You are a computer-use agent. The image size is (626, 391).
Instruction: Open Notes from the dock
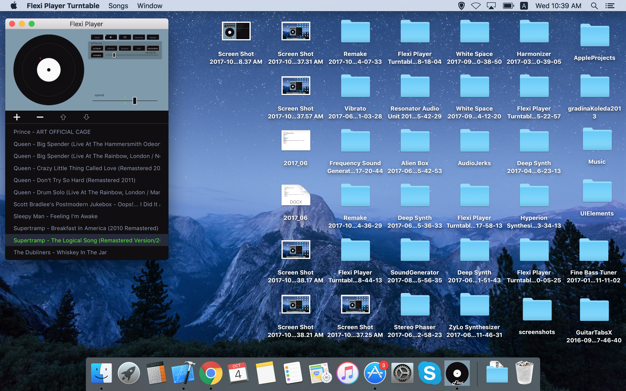click(265, 373)
